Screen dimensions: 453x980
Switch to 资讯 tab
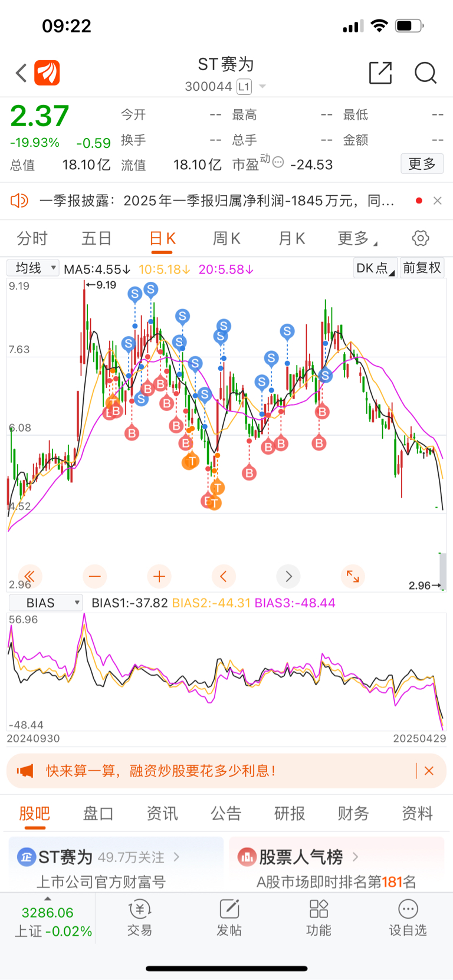tap(162, 814)
